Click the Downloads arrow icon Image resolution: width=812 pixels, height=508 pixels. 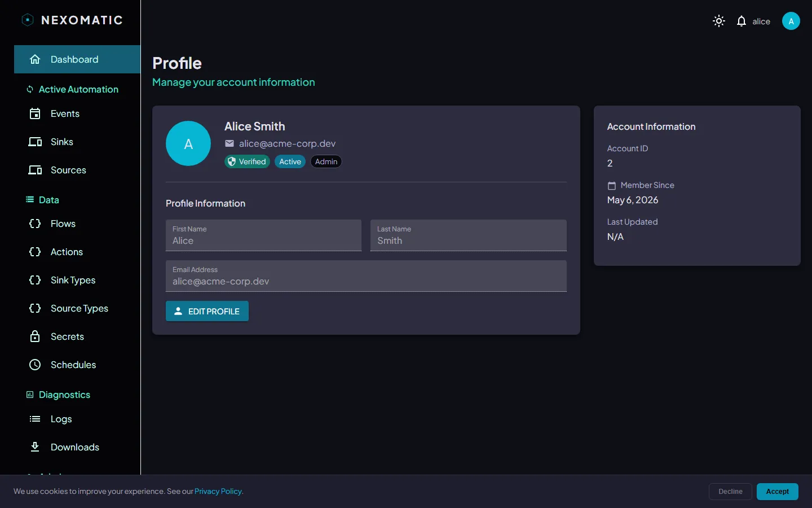(x=35, y=447)
